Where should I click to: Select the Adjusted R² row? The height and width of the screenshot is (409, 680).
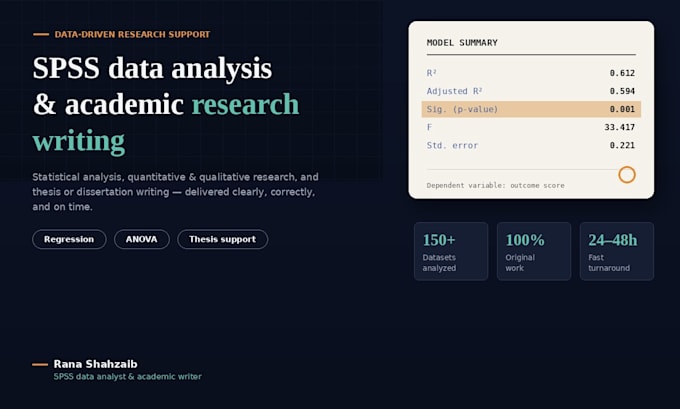[531, 91]
